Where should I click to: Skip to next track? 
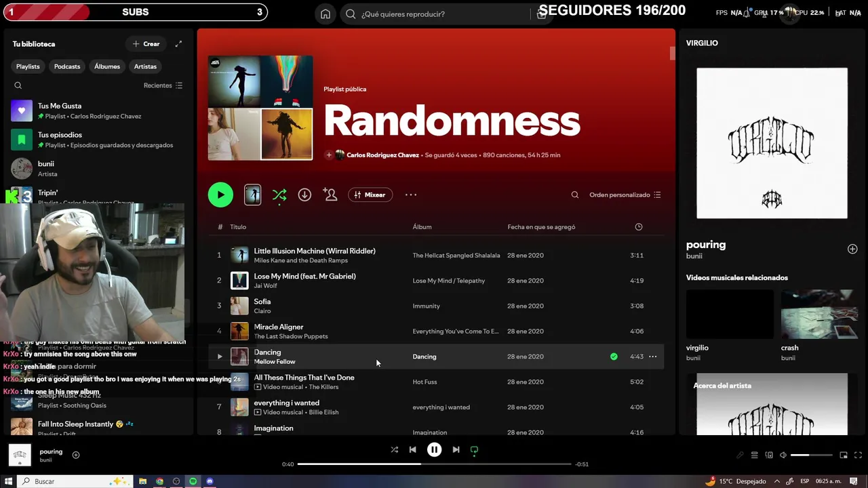tap(456, 449)
